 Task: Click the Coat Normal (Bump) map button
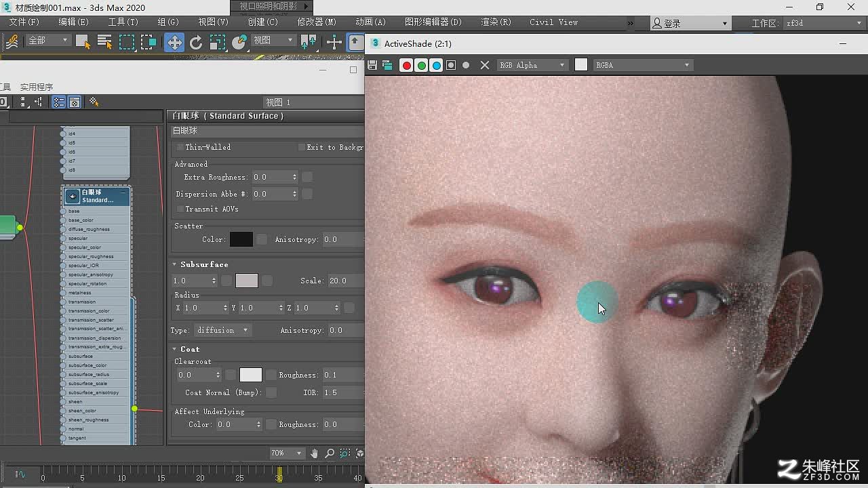(271, 392)
